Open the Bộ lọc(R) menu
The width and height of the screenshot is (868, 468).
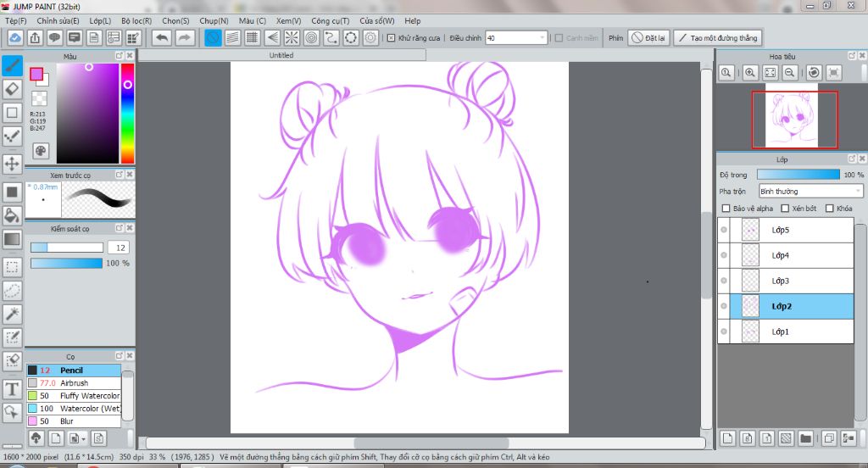(x=136, y=21)
